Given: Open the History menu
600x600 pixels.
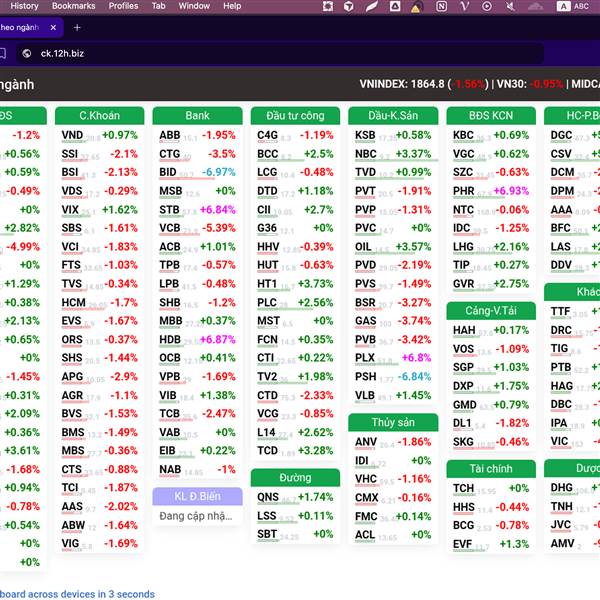Looking at the screenshot, I should click(24, 6).
